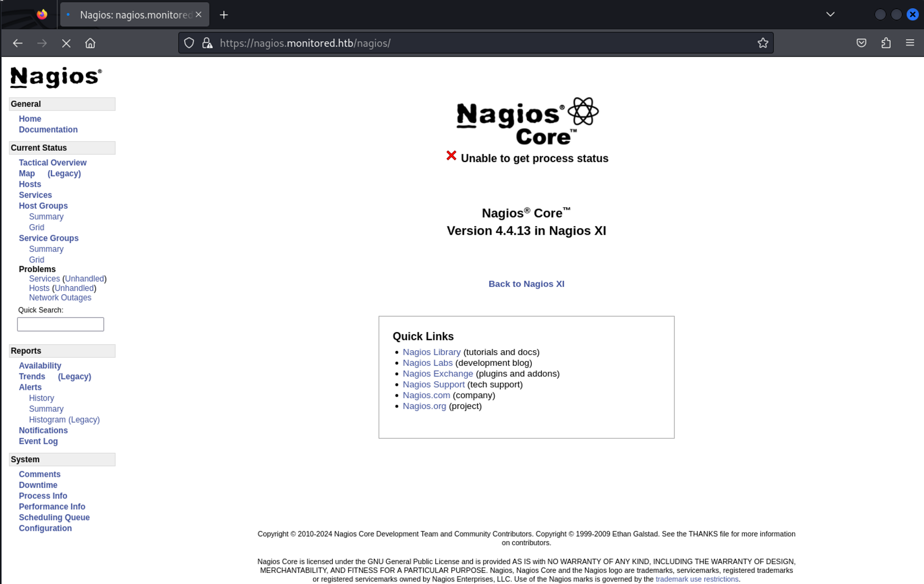Viewport: 924px width, 584px height.
Task: Open Tactical Overview in sidebar
Action: click(52, 163)
